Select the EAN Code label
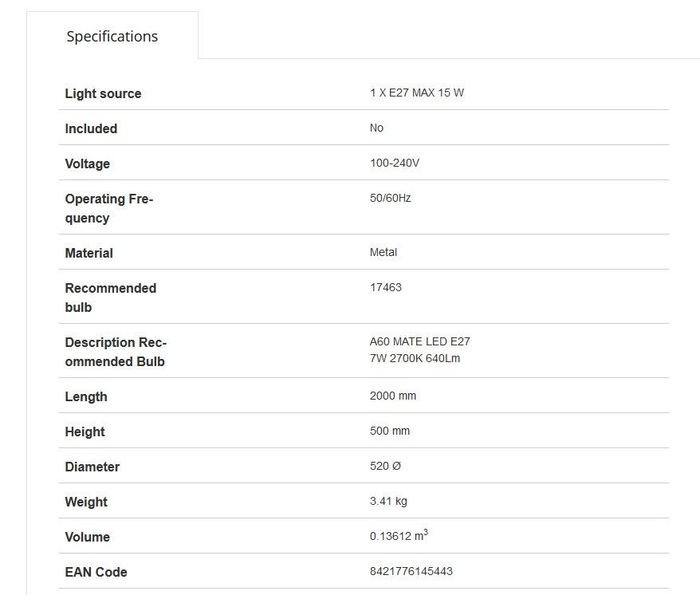 tap(96, 572)
